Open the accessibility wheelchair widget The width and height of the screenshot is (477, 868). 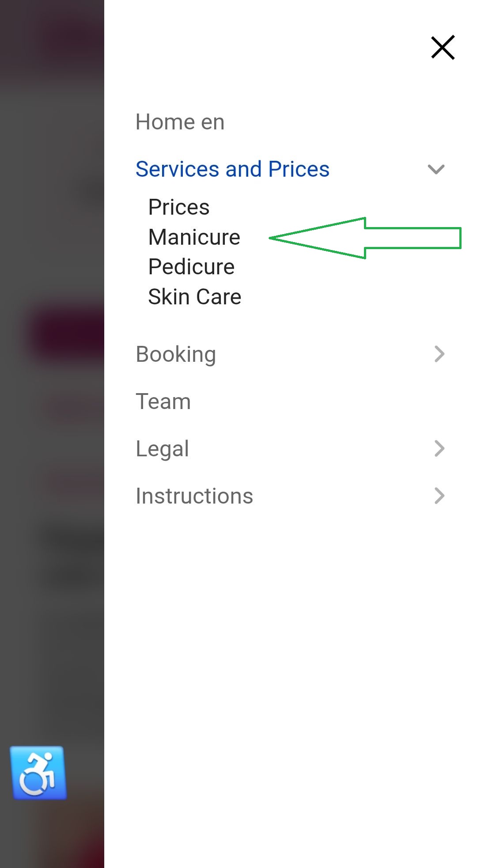click(38, 773)
